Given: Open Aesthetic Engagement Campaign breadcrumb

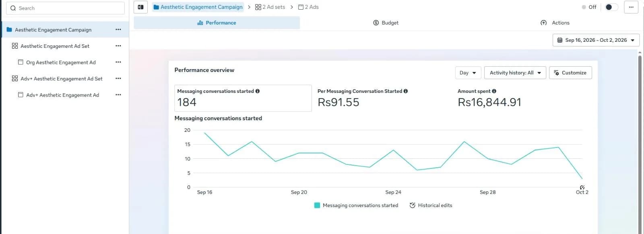Looking at the screenshot, I should (x=198, y=7).
